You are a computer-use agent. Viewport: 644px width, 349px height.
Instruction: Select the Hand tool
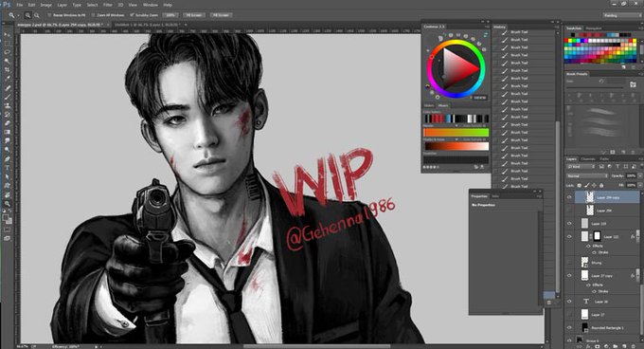pos(7,194)
